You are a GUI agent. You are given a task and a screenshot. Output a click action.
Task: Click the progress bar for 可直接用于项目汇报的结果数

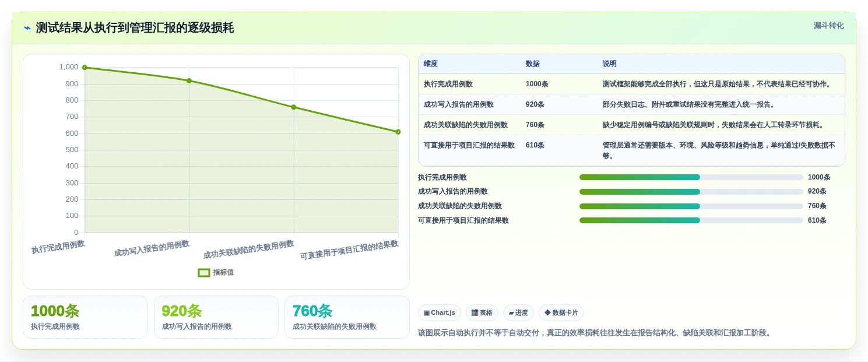coord(691,220)
